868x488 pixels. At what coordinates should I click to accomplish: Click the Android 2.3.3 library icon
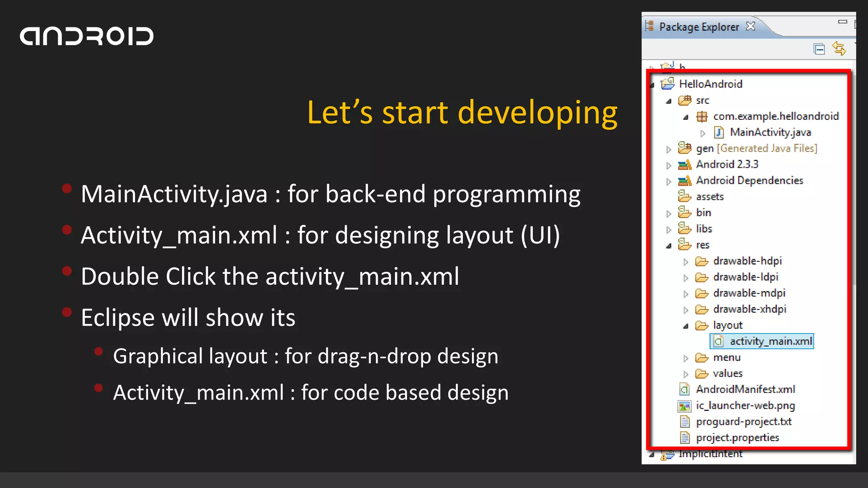click(x=684, y=164)
